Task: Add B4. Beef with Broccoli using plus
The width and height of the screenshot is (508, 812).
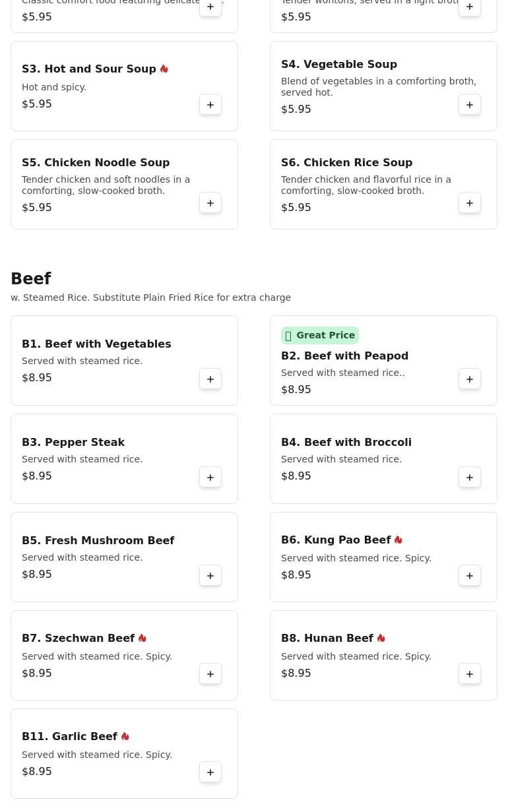Action: tap(470, 478)
